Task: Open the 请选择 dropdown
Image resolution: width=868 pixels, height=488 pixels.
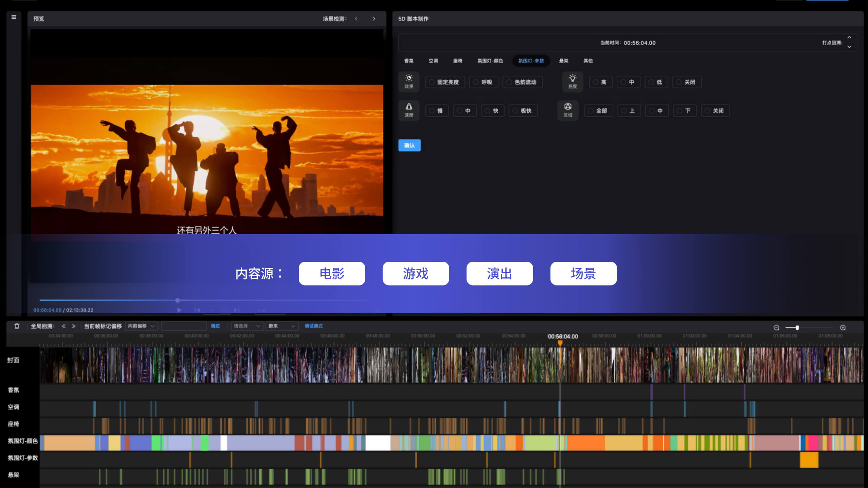Action: pyautogui.click(x=247, y=326)
